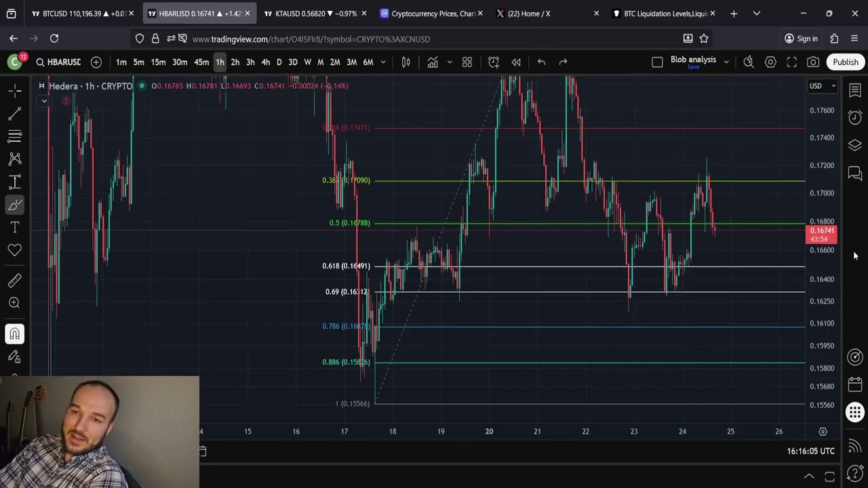The image size is (868, 488).
Task: Open the Fibonacci and Gann tools
Action: click(x=15, y=136)
